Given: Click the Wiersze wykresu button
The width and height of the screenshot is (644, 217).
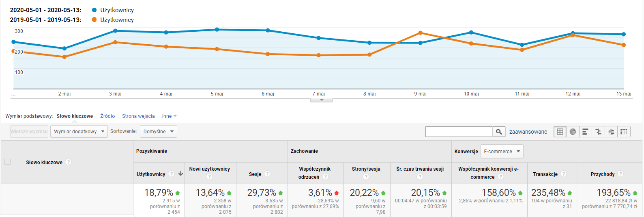Looking at the screenshot, I should (x=29, y=132).
